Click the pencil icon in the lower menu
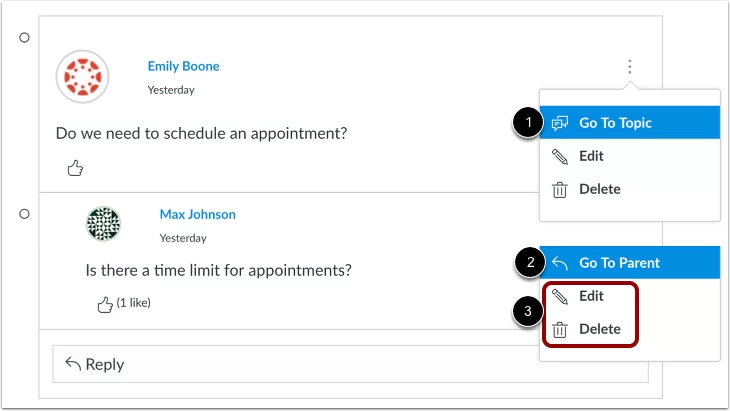The width and height of the screenshot is (730, 411). point(560,296)
